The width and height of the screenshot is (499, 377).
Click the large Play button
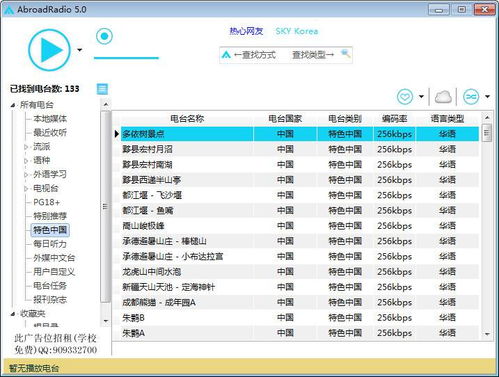(x=50, y=50)
